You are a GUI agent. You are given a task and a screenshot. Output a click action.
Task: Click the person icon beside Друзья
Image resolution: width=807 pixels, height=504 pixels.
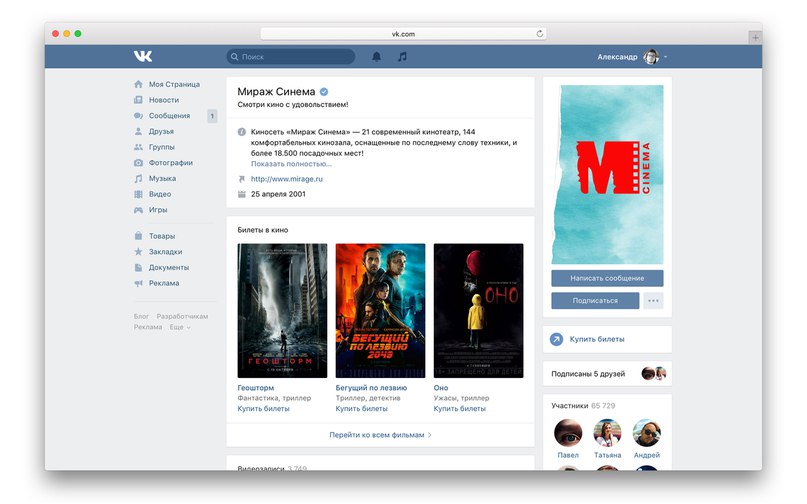coord(138,131)
